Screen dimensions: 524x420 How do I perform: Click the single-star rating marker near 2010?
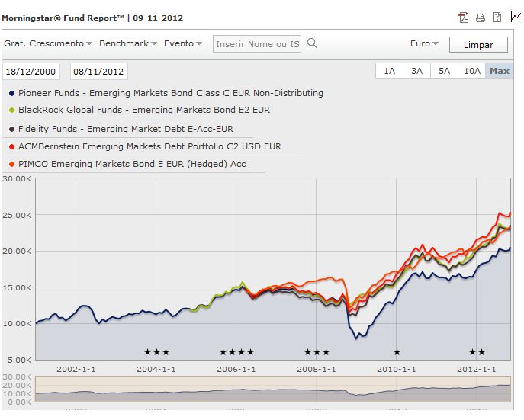click(397, 352)
